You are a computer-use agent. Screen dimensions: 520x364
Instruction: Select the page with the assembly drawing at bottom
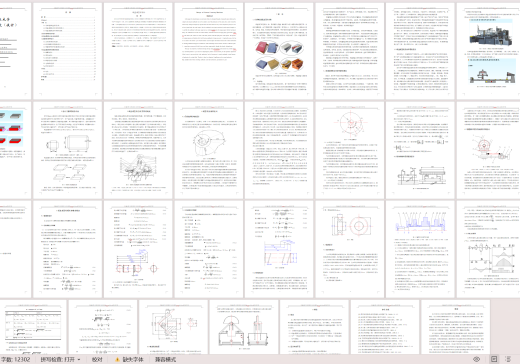[x=421, y=150]
